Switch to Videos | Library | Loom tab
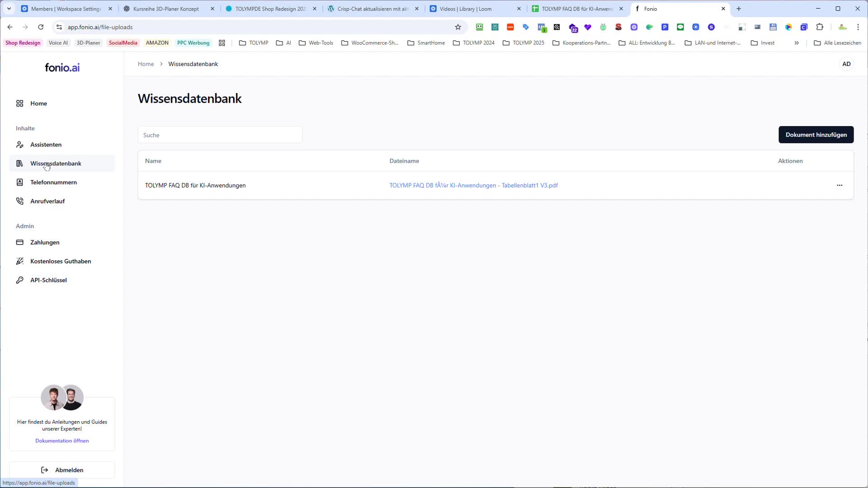The width and height of the screenshot is (868, 488). (x=465, y=9)
